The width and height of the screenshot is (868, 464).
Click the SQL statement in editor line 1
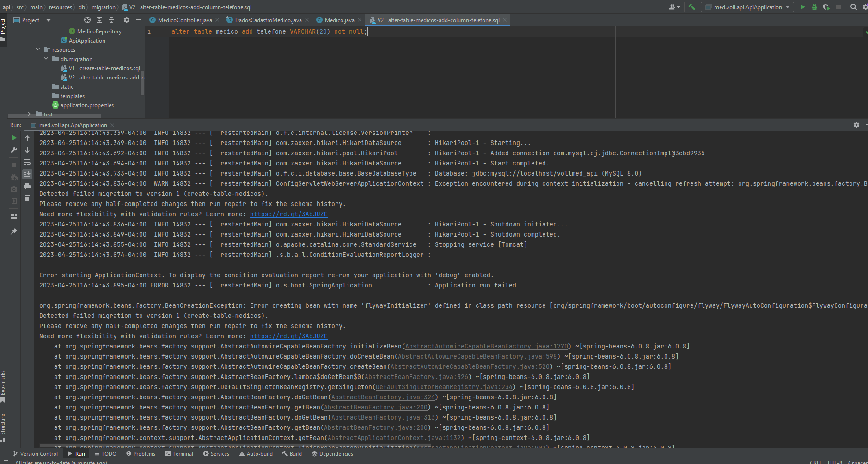pos(269,32)
